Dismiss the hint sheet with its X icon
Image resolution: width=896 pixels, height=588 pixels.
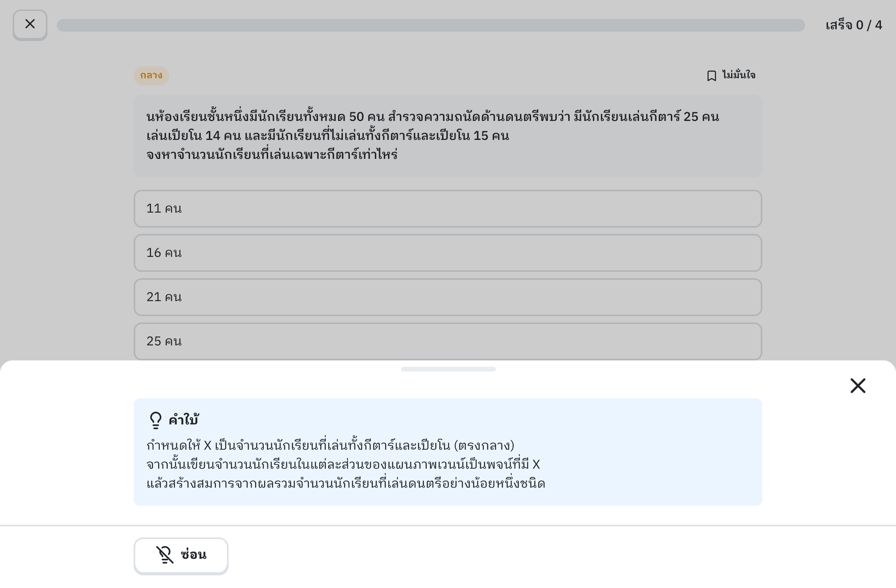click(x=858, y=386)
